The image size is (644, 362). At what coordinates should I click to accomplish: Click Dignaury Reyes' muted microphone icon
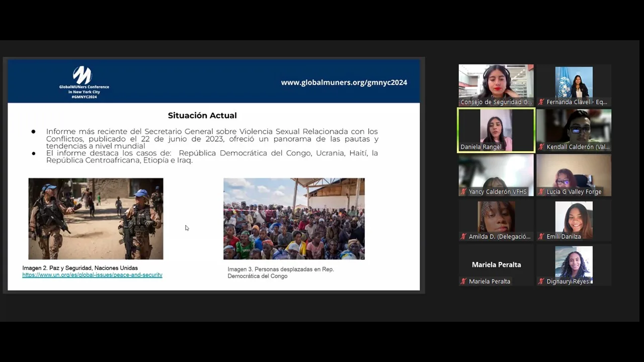point(541,282)
